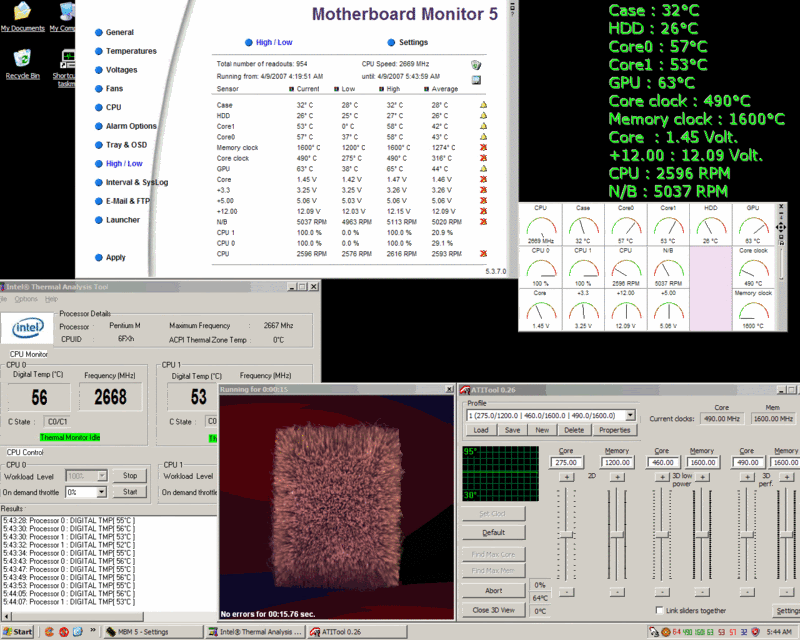Open Voltages in the MBM sidebar
This screenshot has width=800, height=640.
tap(121, 70)
